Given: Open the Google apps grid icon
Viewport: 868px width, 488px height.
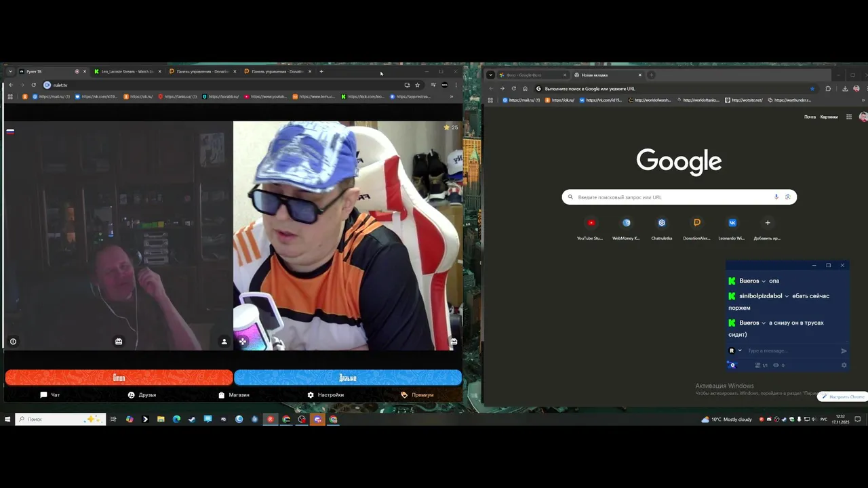Looking at the screenshot, I should [x=848, y=117].
